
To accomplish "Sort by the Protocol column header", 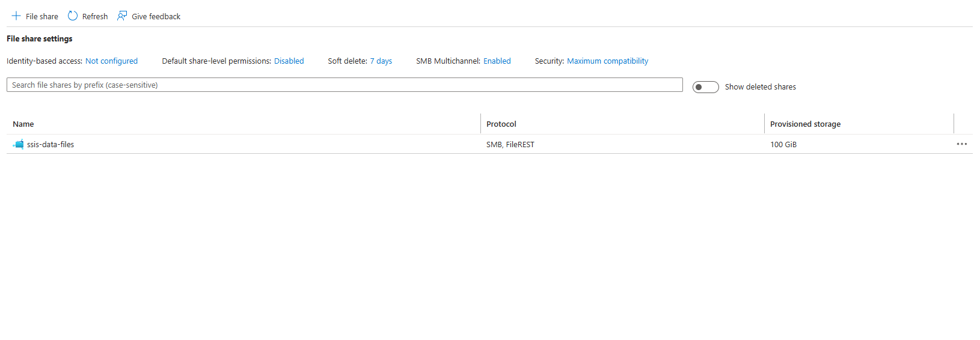I will coord(501,124).
